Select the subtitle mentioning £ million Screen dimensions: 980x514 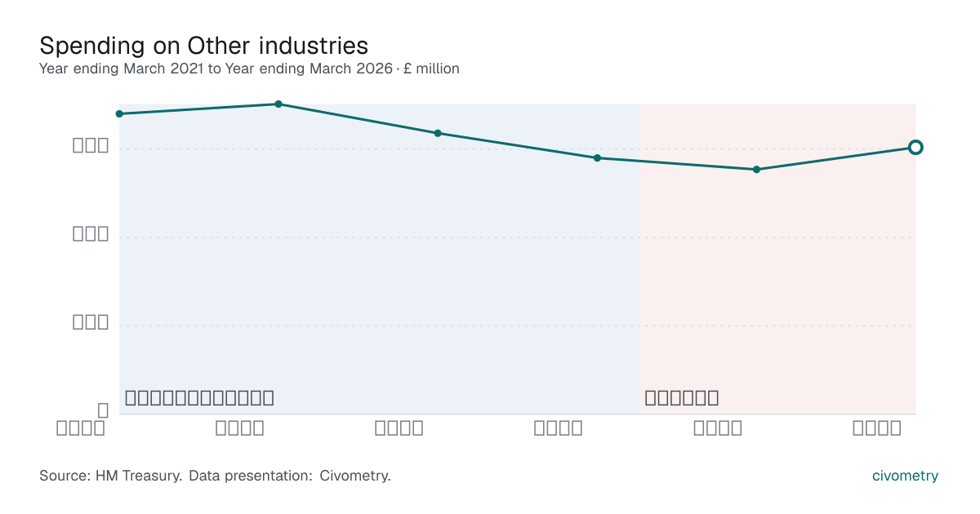[249, 69]
